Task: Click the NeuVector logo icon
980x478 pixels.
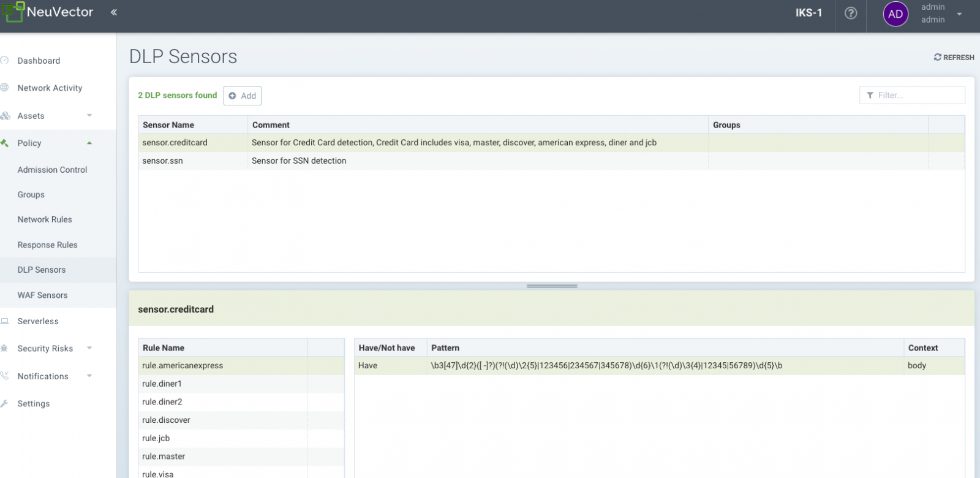Action: point(12,12)
